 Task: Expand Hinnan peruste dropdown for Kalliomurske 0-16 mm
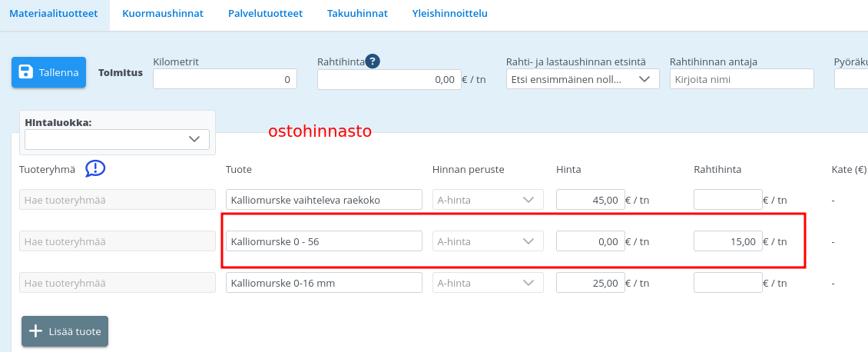coord(488,283)
